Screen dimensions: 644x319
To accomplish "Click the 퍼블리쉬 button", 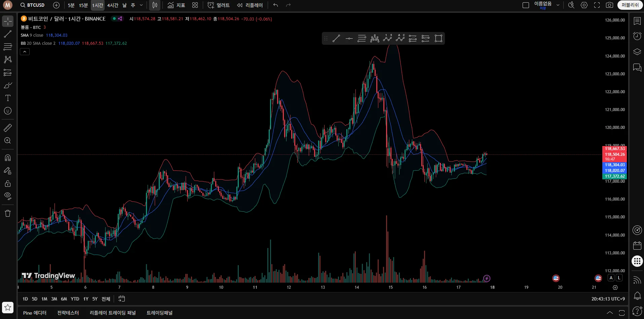I will [x=630, y=5].
